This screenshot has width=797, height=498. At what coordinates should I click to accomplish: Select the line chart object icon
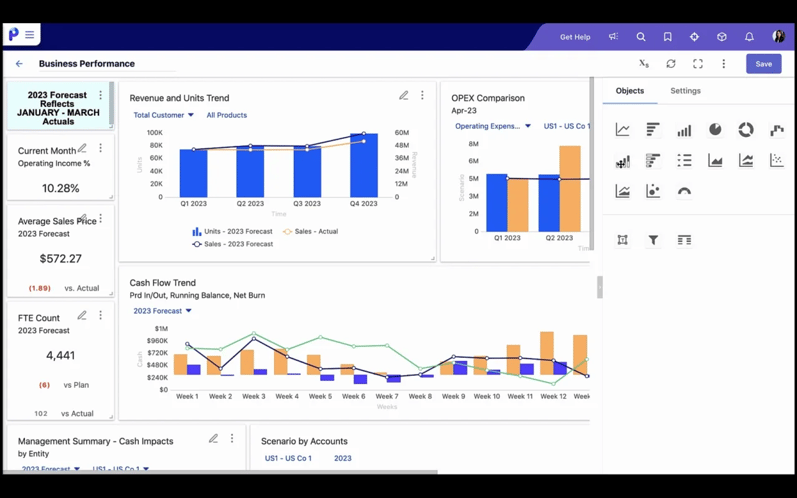pyautogui.click(x=622, y=130)
